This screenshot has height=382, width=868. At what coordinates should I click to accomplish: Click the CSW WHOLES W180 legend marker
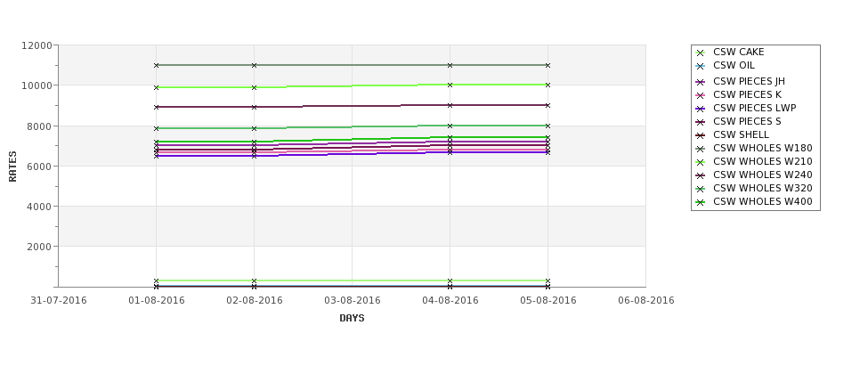point(700,149)
